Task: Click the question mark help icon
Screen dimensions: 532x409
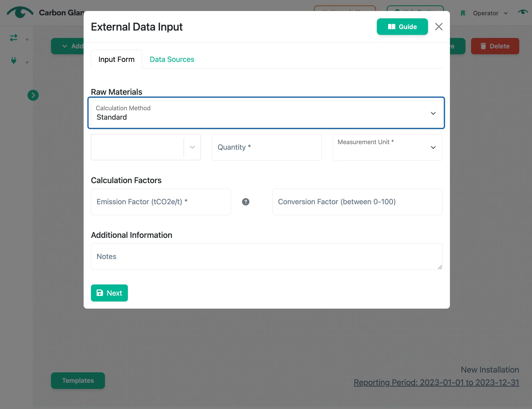Action: pyautogui.click(x=246, y=202)
